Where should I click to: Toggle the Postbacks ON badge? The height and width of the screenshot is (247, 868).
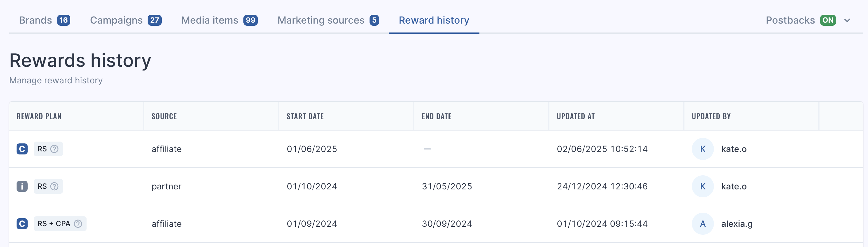[x=827, y=20]
